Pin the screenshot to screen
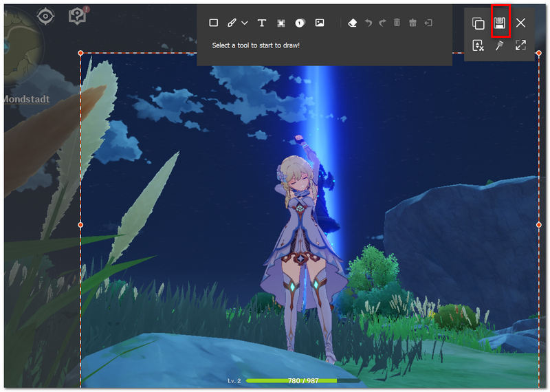The height and width of the screenshot is (392, 550). [500, 45]
